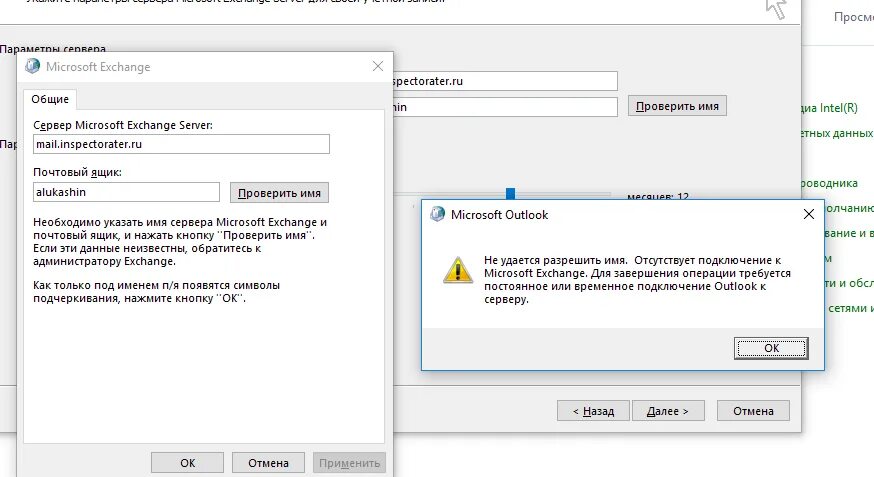Image resolution: width=874 pixels, height=477 pixels.
Task: Click the < Назад wizard button
Action: pyautogui.click(x=593, y=411)
